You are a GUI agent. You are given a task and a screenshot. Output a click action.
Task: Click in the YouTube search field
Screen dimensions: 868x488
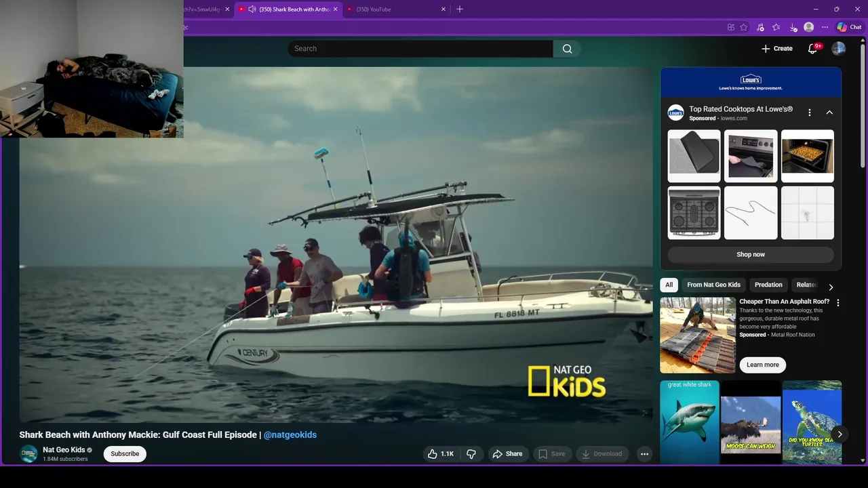(420, 49)
